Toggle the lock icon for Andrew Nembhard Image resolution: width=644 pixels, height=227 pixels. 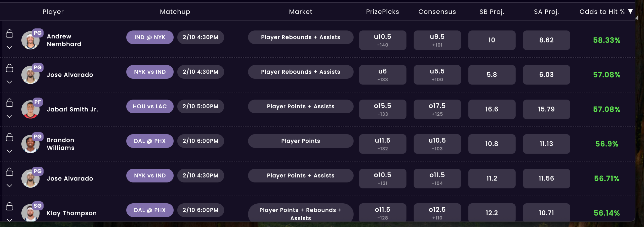point(10,33)
